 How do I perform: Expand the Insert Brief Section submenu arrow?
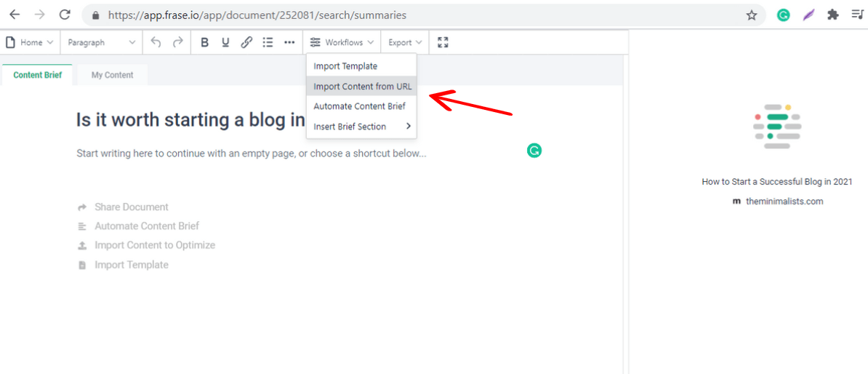[x=409, y=127]
